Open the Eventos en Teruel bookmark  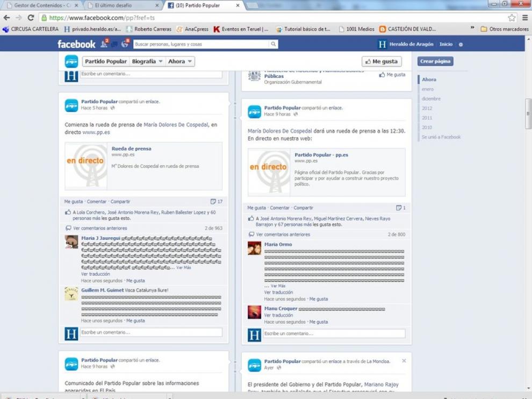[241, 29]
